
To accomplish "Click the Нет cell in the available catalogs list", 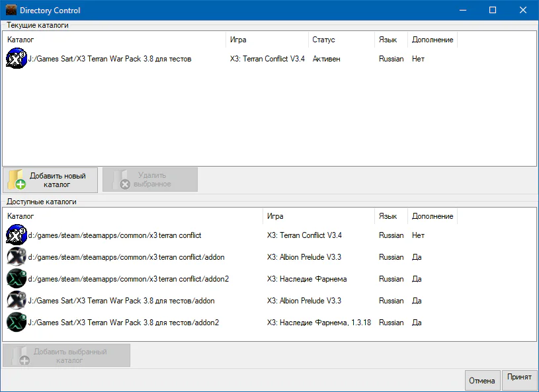I will point(418,235).
